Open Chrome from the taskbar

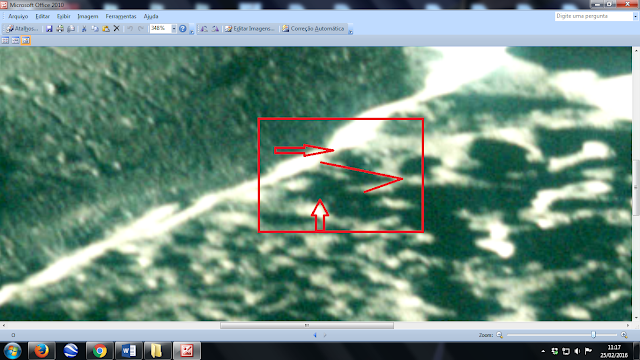(x=100, y=351)
